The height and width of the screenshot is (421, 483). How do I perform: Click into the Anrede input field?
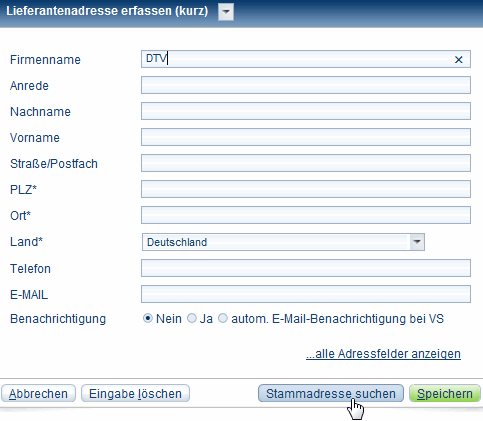[306, 85]
